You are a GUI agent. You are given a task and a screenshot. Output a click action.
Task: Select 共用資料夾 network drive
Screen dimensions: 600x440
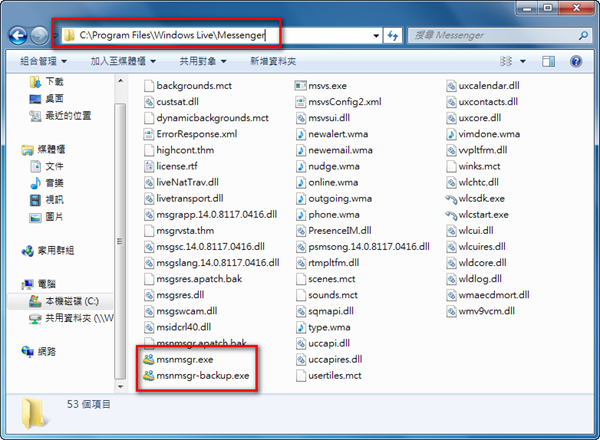coord(72,318)
